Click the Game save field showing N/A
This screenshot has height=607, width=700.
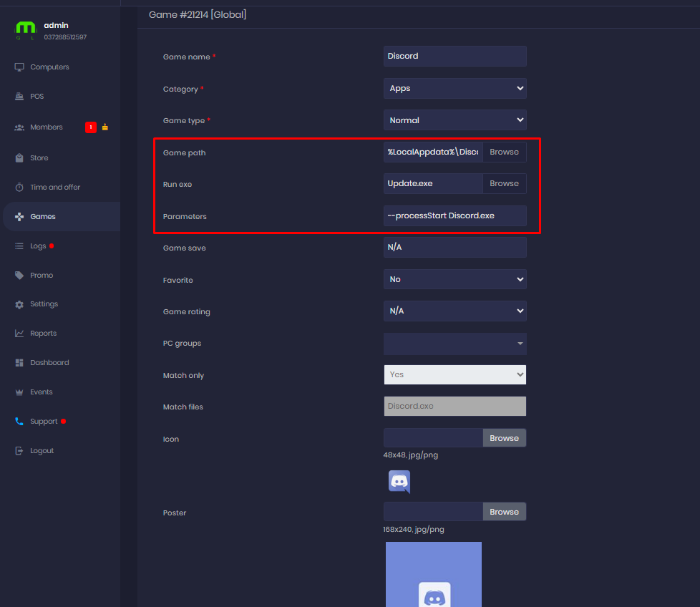(455, 247)
